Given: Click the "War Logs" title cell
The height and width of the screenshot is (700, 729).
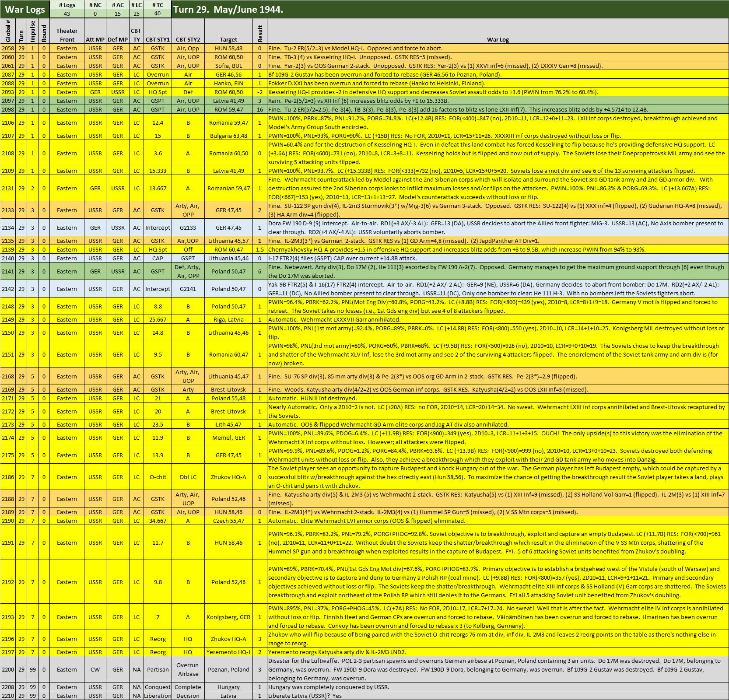Looking at the screenshot, I should (25, 9).
